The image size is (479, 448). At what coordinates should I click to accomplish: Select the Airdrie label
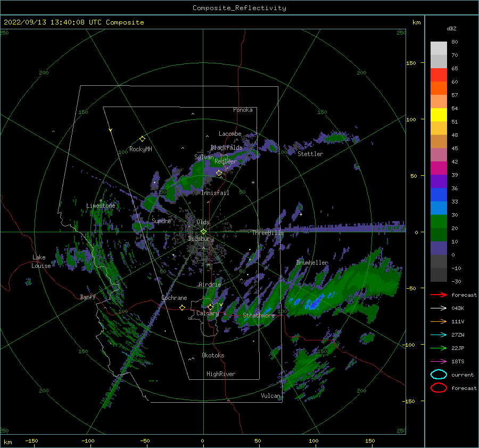(210, 284)
